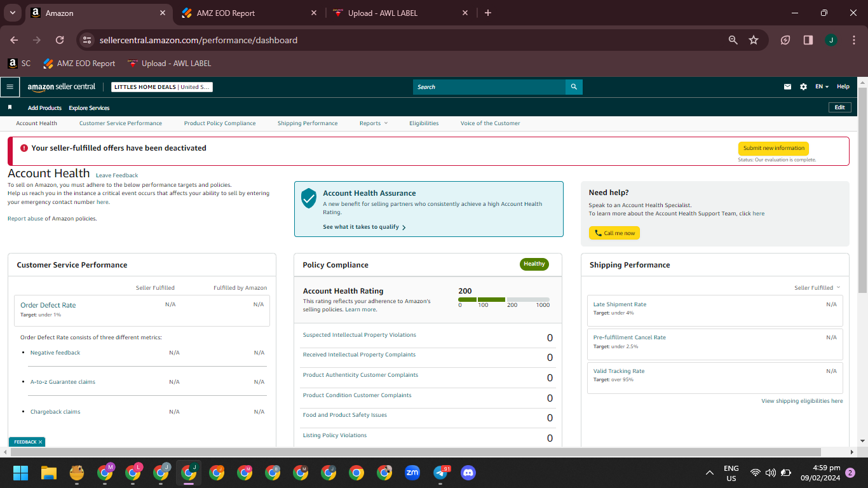Click the Call me now button

(x=614, y=233)
